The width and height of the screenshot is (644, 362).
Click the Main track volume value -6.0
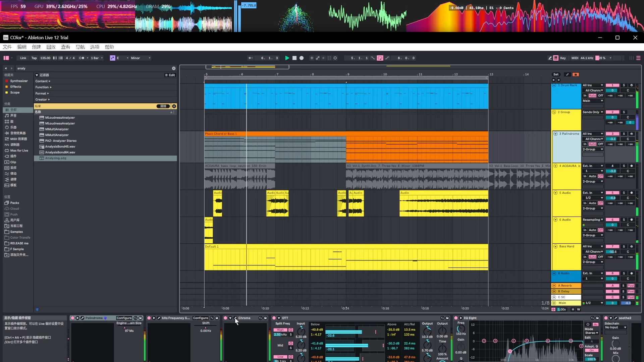tap(628, 303)
